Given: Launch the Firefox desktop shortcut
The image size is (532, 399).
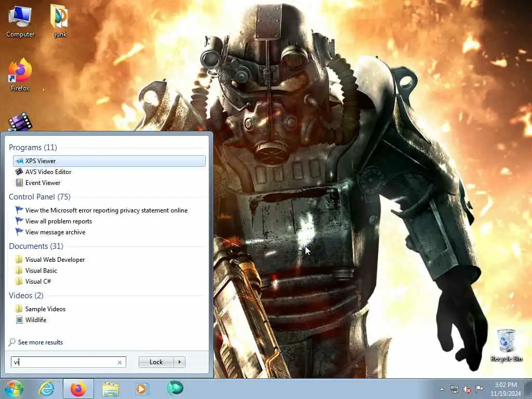Looking at the screenshot, I should coord(20,75).
